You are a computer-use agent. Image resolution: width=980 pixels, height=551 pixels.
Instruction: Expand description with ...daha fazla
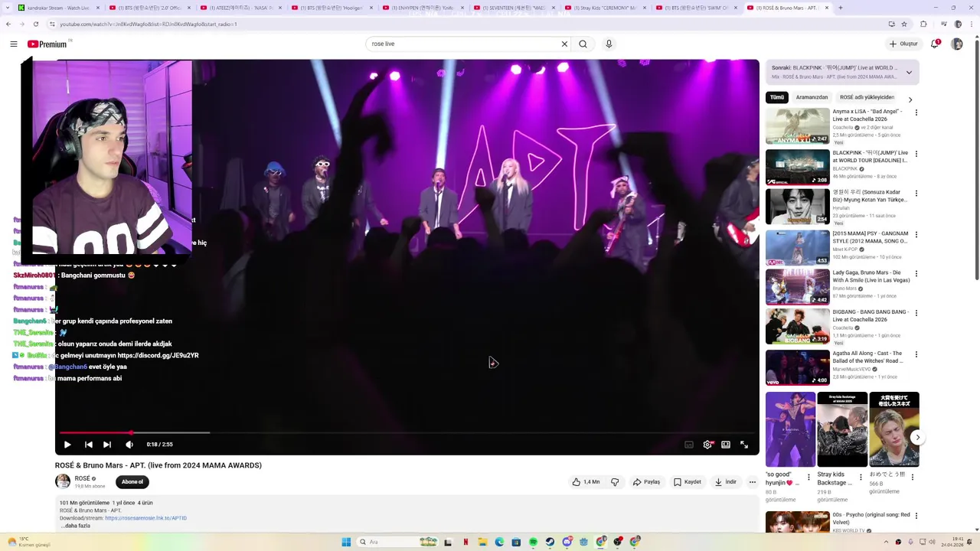75,526
